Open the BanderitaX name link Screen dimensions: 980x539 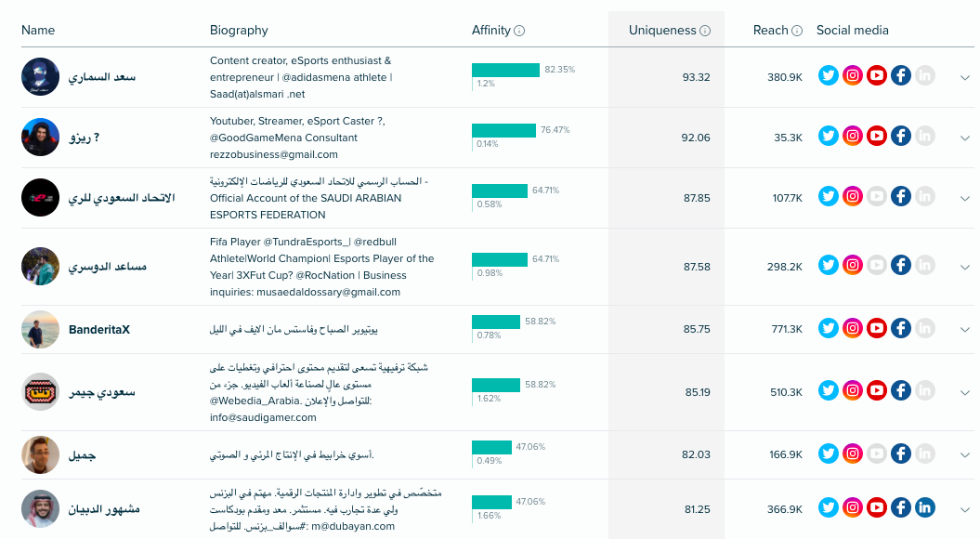tap(99, 330)
